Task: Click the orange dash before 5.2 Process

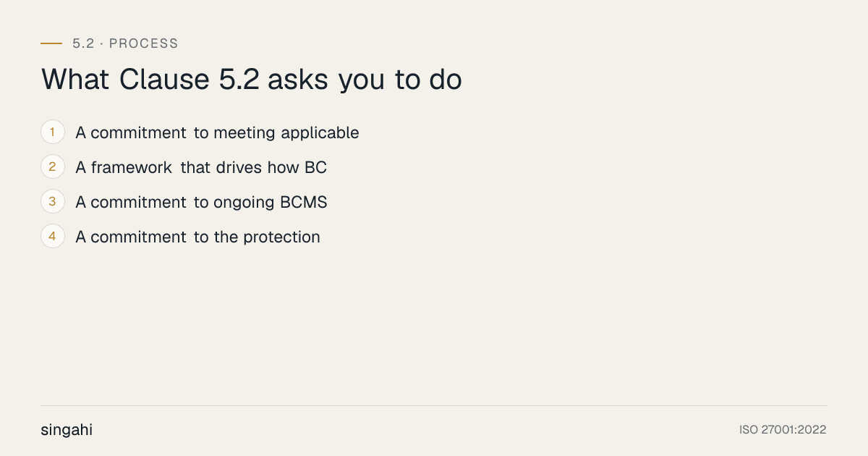Action: pos(51,43)
